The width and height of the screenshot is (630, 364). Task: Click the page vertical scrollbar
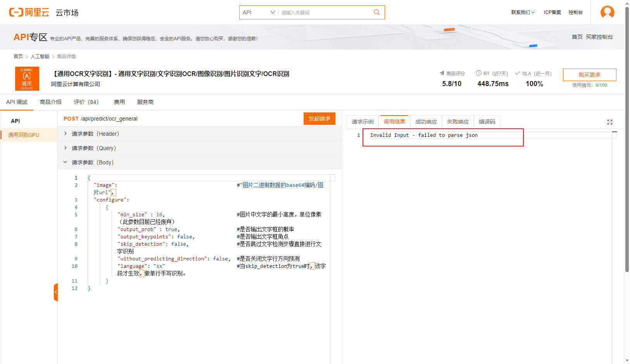coord(627,140)
